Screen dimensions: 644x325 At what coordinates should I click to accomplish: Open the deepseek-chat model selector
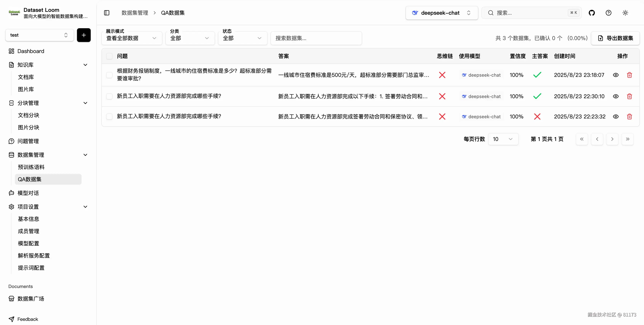[x=441, y=13]
